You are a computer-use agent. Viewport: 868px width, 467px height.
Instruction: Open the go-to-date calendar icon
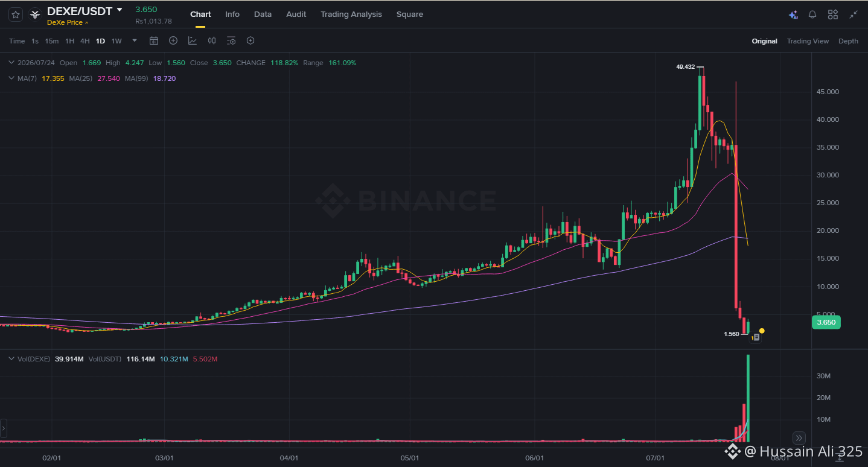pyautogui.click(x=154, y=40)
